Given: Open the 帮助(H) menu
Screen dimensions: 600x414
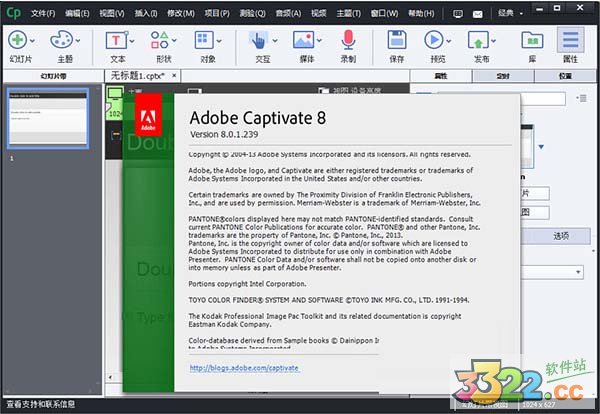Looking at the screenshot, I should coord(421,13).
